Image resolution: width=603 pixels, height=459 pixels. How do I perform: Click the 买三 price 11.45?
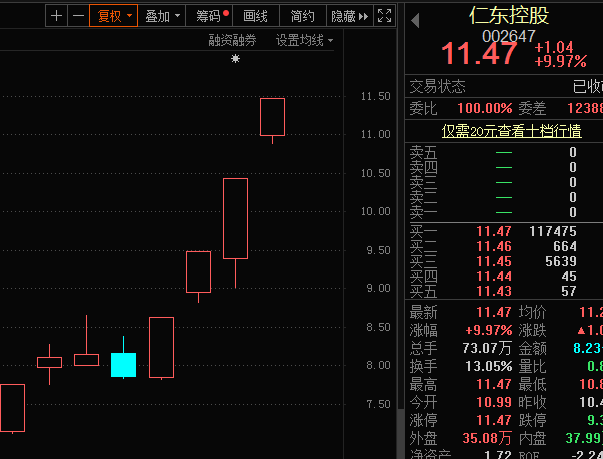coord(494,261)
